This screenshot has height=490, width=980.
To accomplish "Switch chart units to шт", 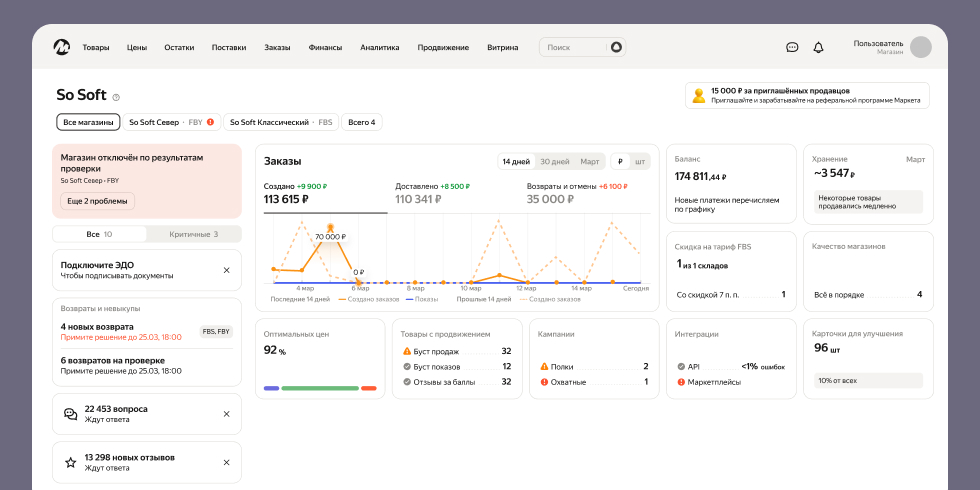I will click(x=640, y=161).
